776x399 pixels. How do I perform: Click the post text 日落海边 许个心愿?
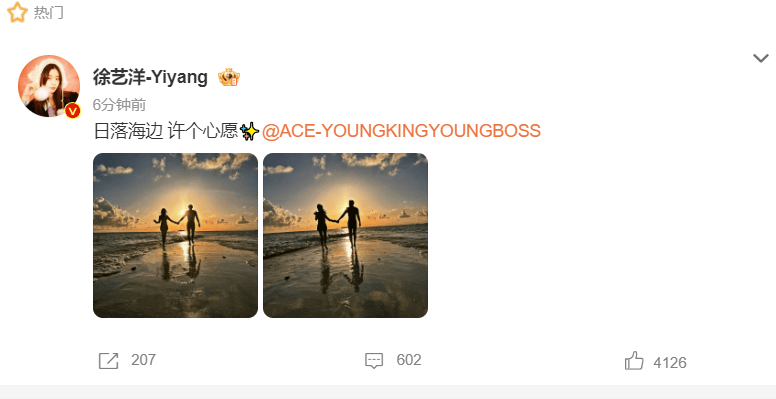click(x=166, y=131)
